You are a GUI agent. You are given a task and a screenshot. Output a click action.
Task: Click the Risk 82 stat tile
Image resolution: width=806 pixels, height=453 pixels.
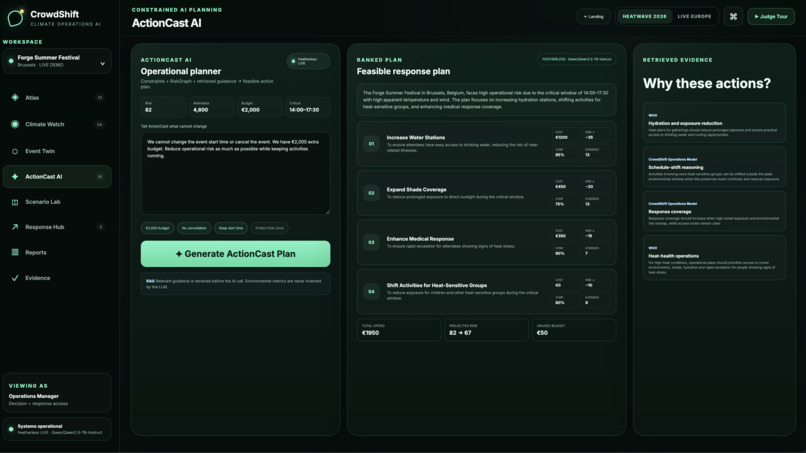tap(163, 107)
